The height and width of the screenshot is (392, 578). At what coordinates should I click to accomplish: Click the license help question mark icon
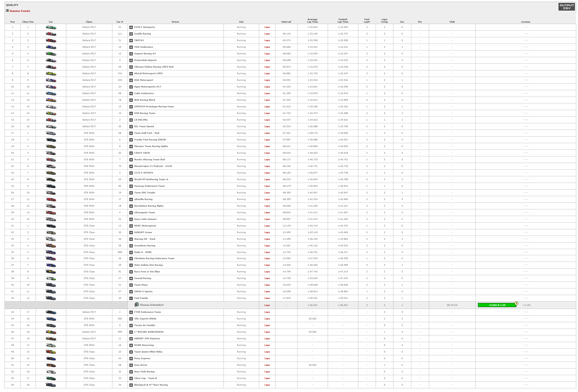point(516,303)
